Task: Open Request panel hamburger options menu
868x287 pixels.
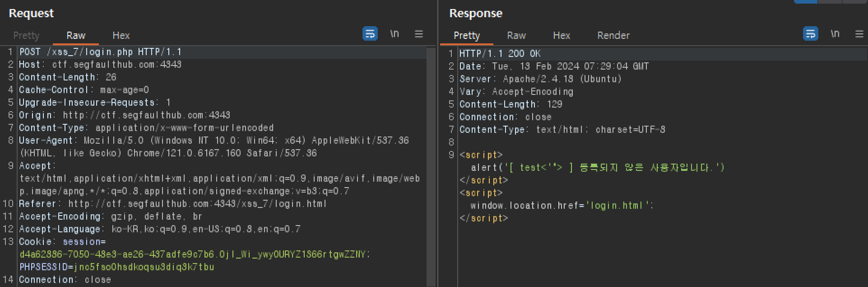Action: (419, 34)
